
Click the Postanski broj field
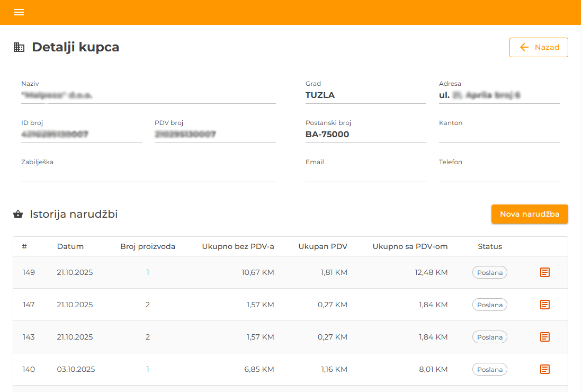pos(365,135)
